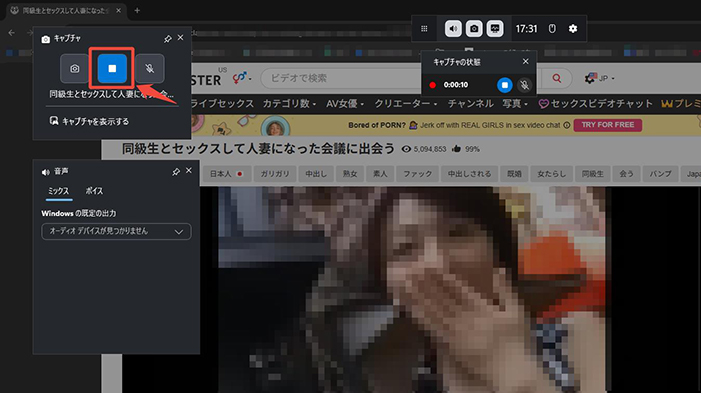Toggle the Audio widget in Game Bar
This screenshot has height=393, width=701.
coord(453,29)
